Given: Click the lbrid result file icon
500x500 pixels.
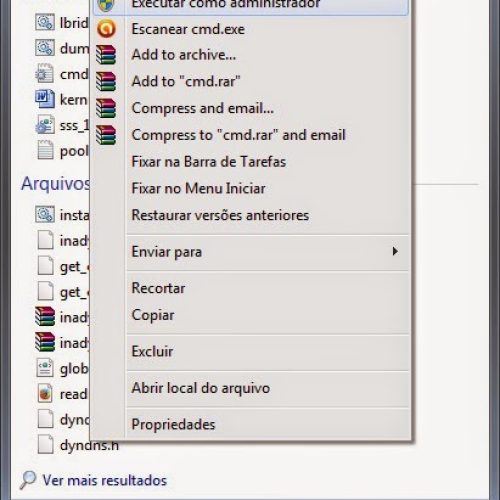Looking at the screenshot, I should click(x=45, y=23).
